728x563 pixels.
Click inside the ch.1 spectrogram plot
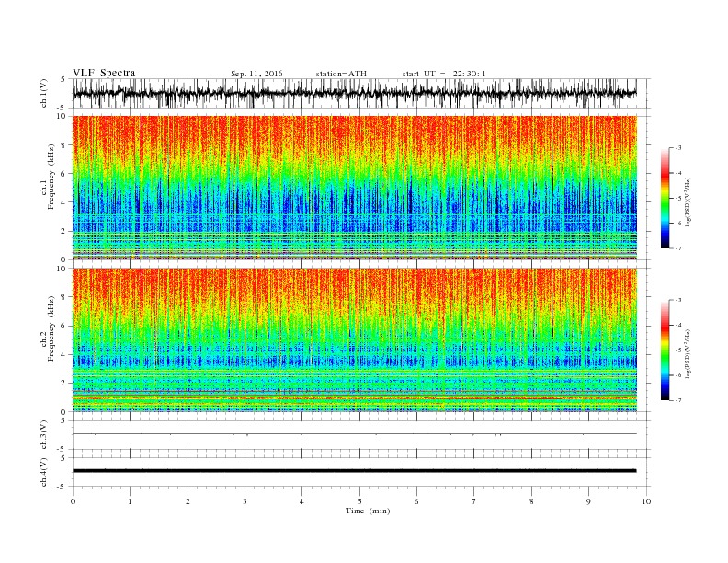(x=355, y=188)
